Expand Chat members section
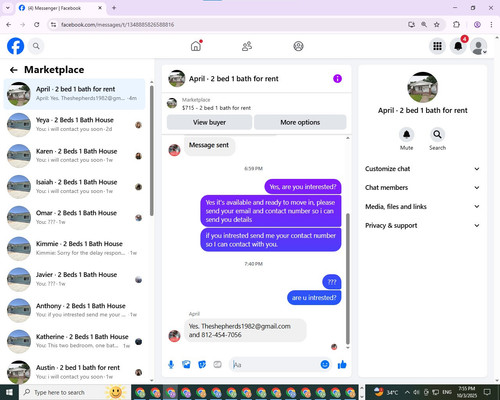 pos(422,187)
